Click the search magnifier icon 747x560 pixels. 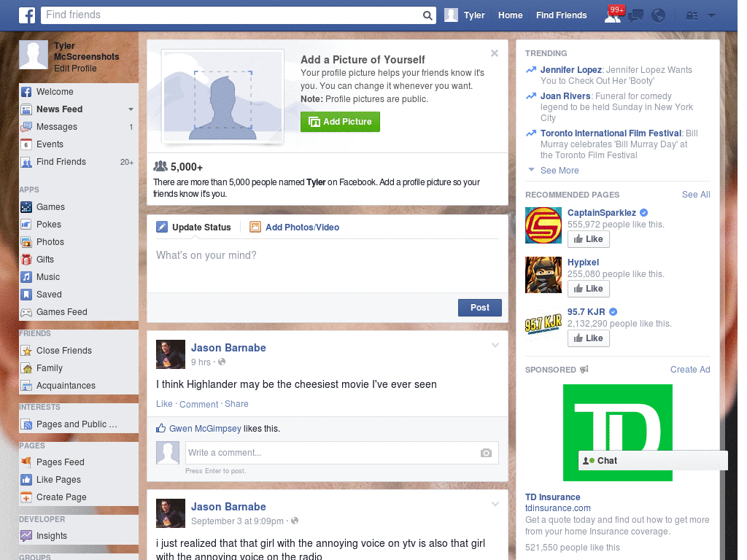(427, 15)
